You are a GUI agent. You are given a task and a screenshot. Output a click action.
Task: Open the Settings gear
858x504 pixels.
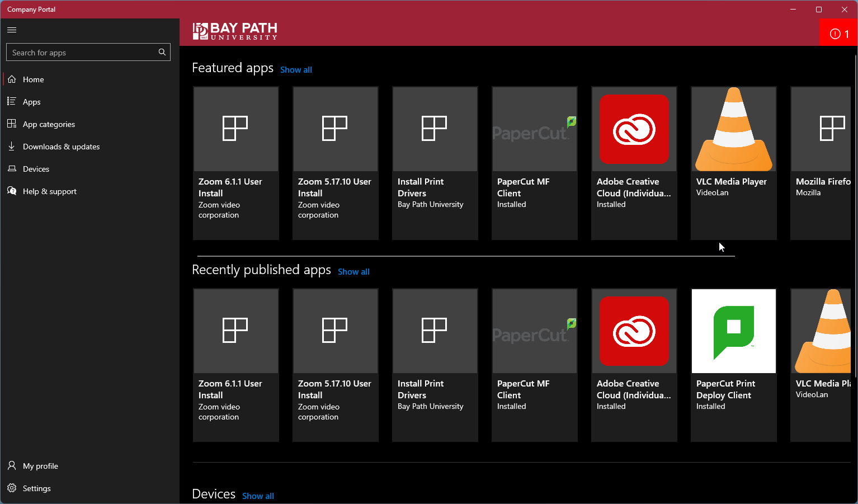click(x=11, y=488)
